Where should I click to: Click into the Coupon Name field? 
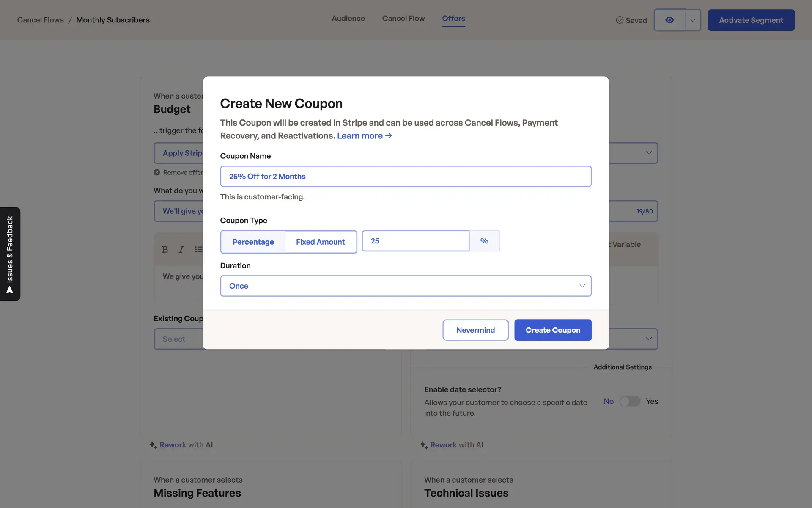pos(405,177)
